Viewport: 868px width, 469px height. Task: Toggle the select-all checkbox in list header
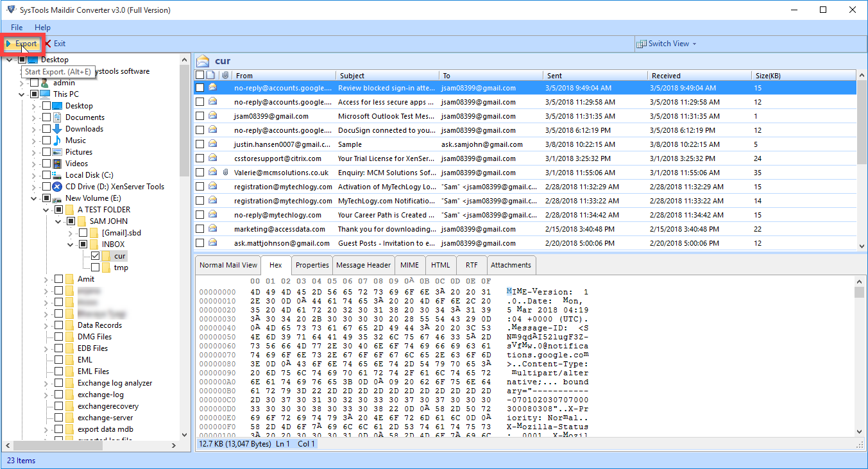tap(200, 76)
